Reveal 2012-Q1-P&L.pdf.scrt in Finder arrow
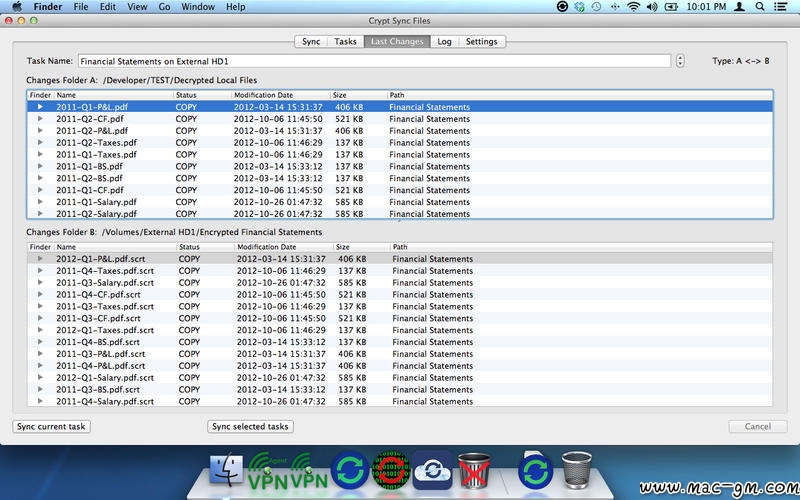The height and width of the screenshot is (500, 800). [x=40, y=259]
